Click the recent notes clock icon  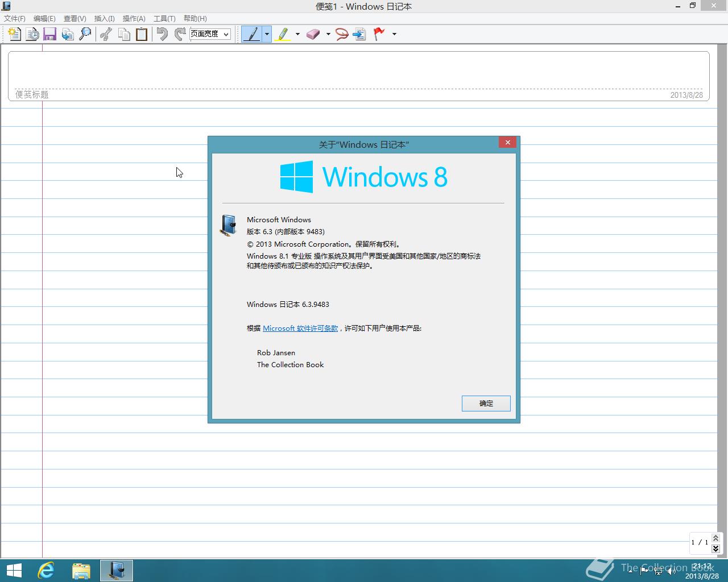click(32, 34)
